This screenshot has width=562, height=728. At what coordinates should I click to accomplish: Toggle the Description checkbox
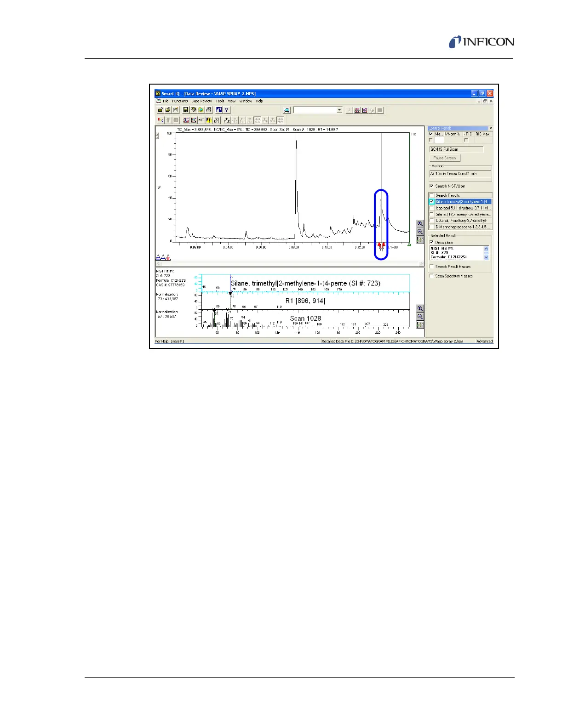pyautogui.click(x=431, y=242)
